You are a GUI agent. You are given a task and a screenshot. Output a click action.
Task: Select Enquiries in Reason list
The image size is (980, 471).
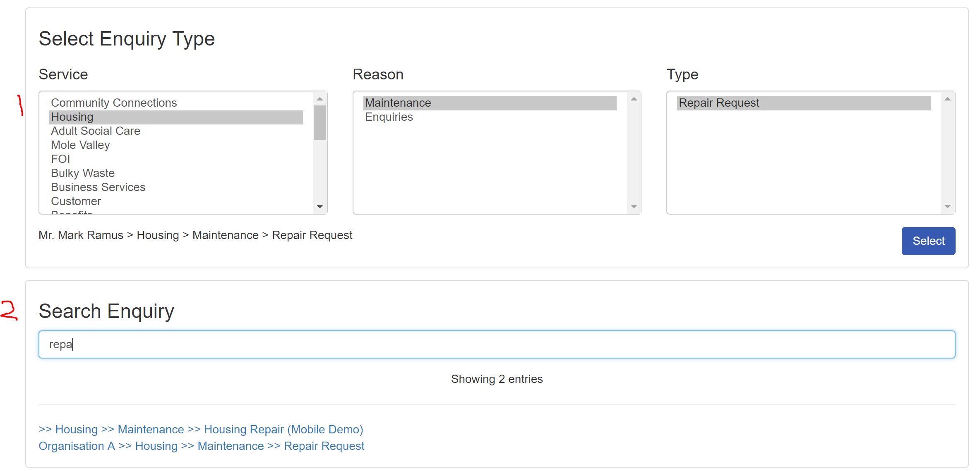pos(389,117)
